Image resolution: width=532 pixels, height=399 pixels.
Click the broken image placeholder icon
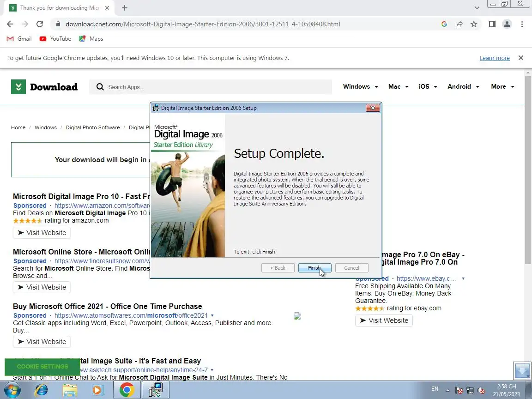pyautogui.click(x=297, y=316)
